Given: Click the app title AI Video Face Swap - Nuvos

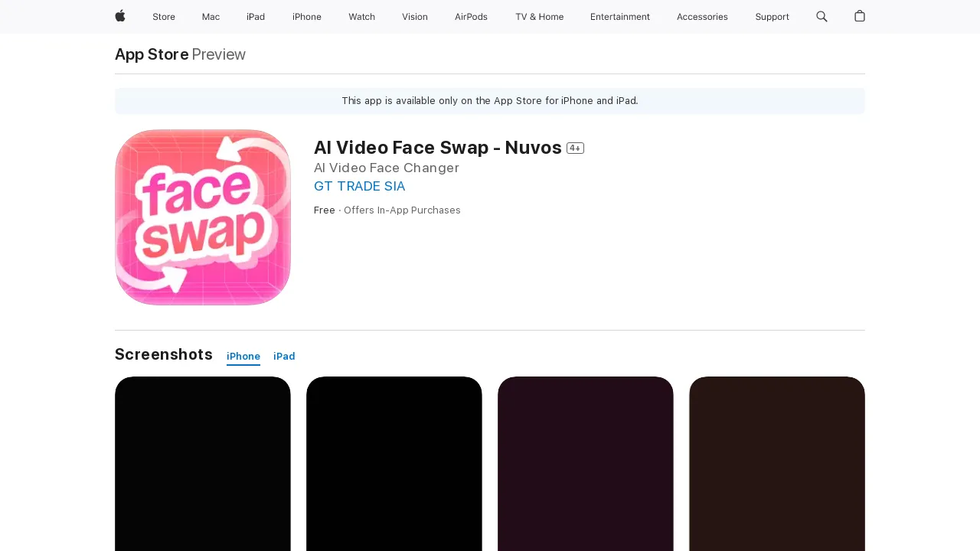Looking at the screenshot, I should (438, 148).
